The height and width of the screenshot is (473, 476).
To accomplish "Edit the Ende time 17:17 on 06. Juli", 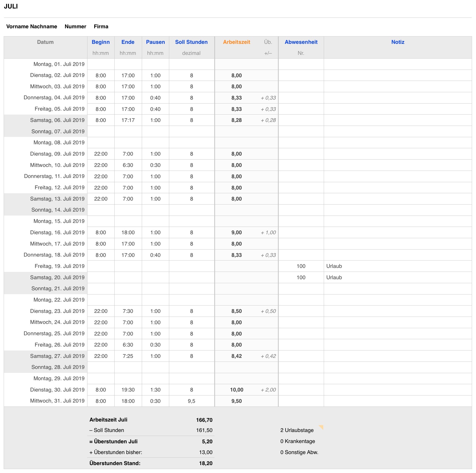I will click(128, 120).
